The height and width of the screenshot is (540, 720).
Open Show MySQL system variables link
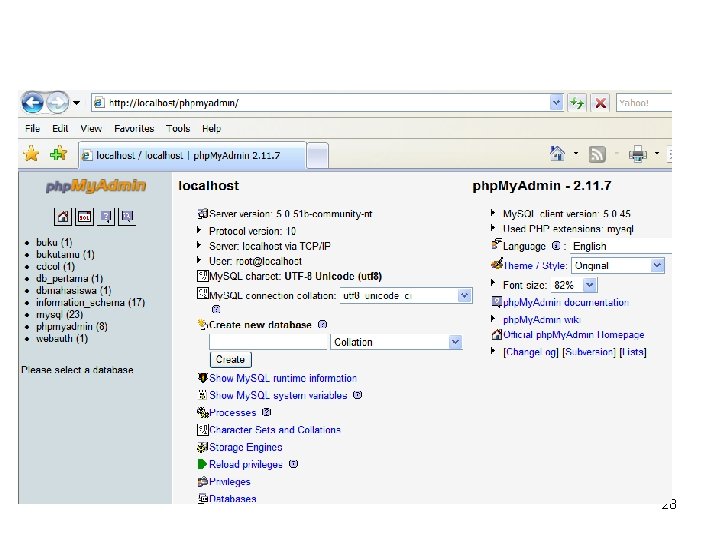tap(278, 395)
